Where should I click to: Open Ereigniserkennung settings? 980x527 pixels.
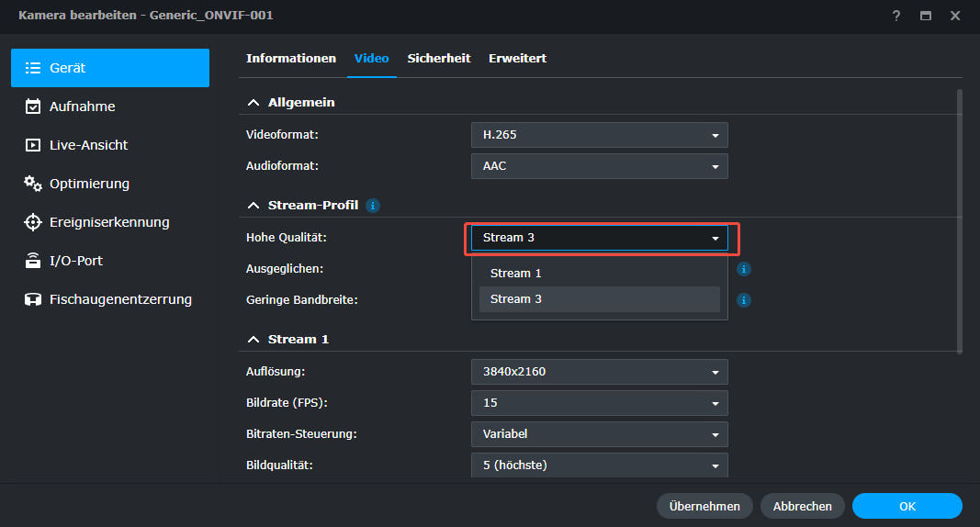(x=110, y=222)
